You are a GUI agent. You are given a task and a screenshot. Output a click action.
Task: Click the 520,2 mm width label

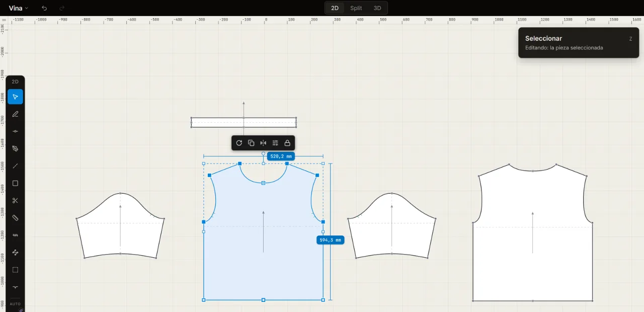click(x=281, y=157)
